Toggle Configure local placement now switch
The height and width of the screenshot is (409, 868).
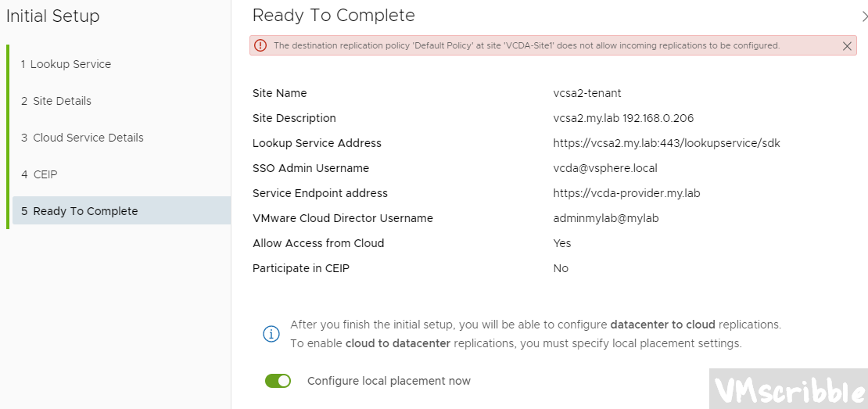278,381
